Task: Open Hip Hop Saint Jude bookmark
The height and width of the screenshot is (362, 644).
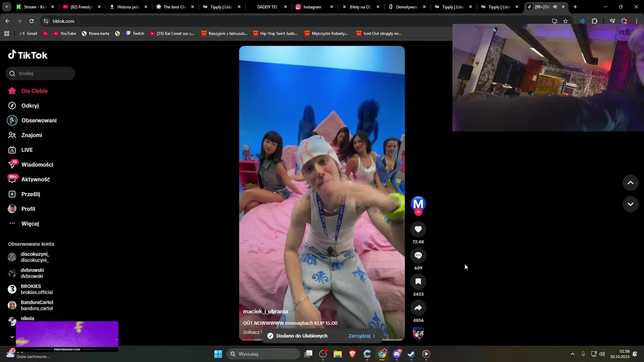Action: (x=275, y=33)
